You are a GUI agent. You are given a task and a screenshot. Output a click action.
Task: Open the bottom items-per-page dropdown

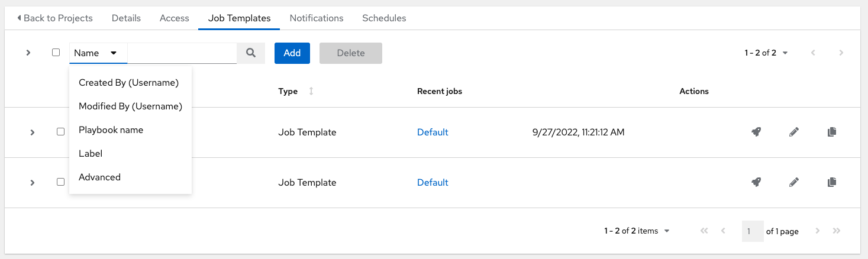(x=637, y=231)
